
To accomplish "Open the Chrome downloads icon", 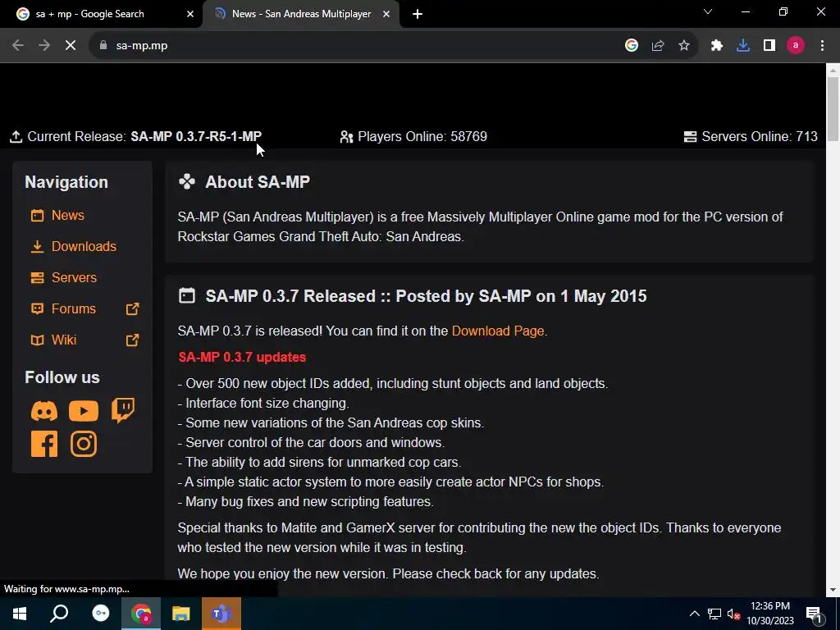I will pyautogui.click(x=743, y=46).
